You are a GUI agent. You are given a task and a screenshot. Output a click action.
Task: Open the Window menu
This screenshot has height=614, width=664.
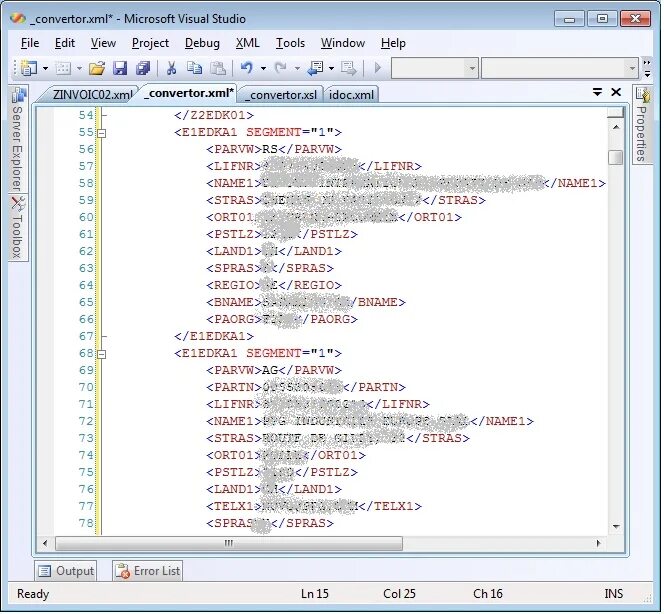pyautogui.click(x=343, y=43)
